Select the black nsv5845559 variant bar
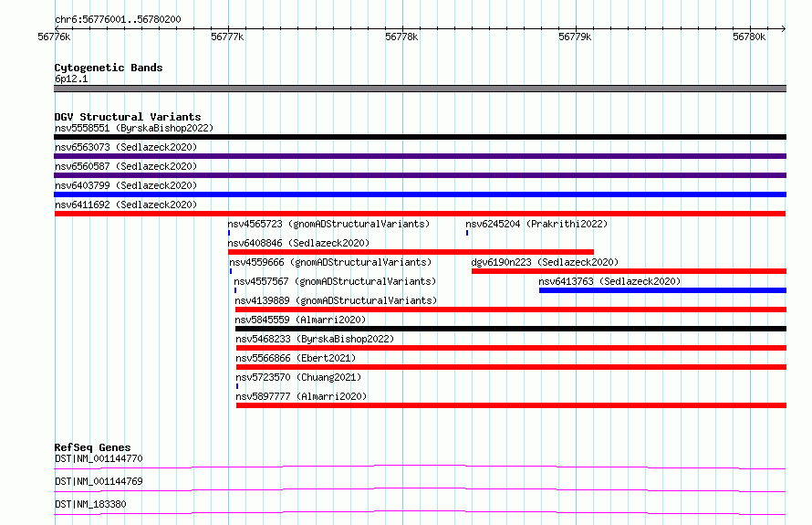The width and height of the screenshot is (812, 525). [511, 329]
